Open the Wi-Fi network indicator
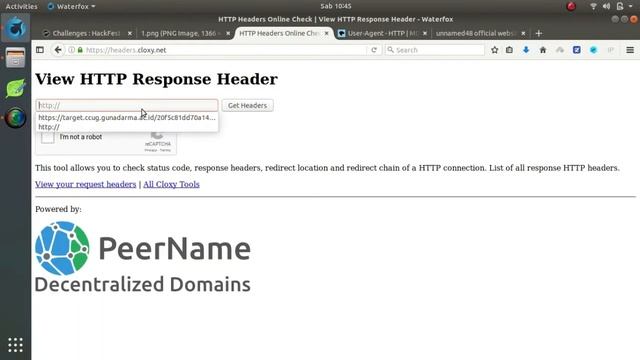Screen dimensions: 640x360 [x=593, y=6]
